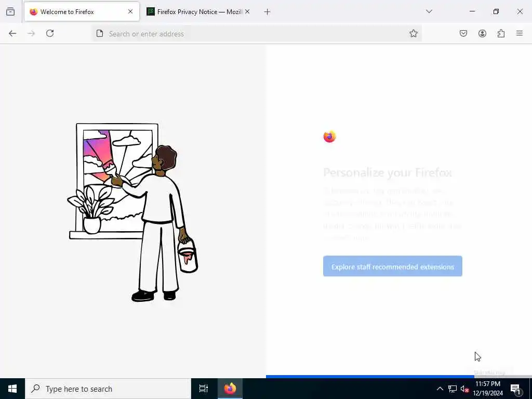Switch to Welcome to Firefox tab
This screenshot has height=399, width=532.
click(x=82, y=12)
